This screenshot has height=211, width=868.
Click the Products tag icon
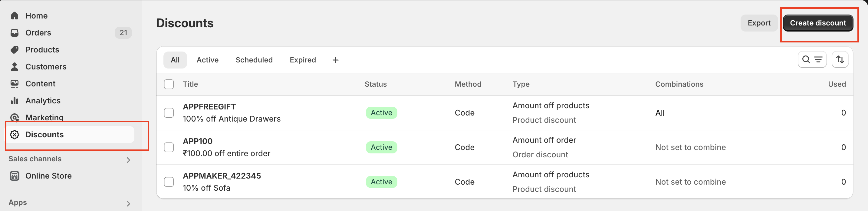[15, 50]
